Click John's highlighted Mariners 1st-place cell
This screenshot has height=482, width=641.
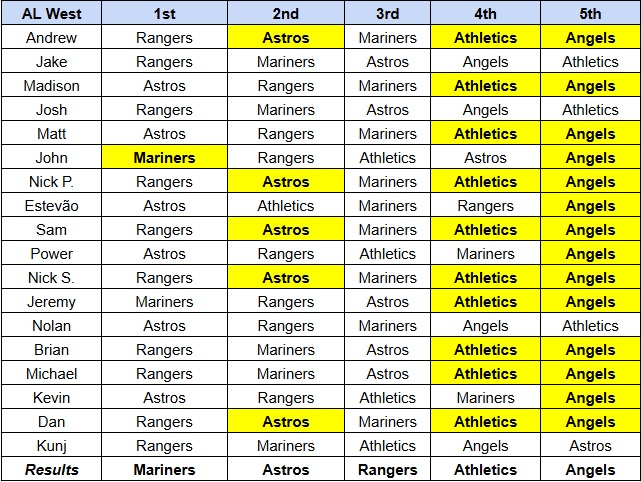(164, 158)
